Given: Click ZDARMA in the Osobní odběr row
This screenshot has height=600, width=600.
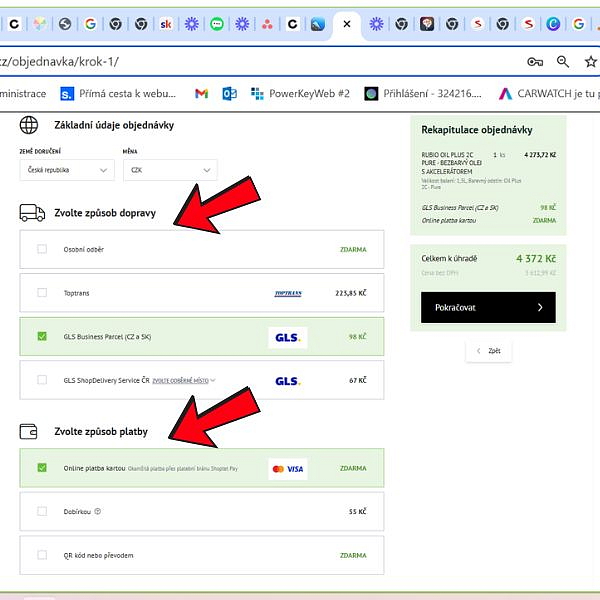Looking at the screenshot, I should click(353, 249).
